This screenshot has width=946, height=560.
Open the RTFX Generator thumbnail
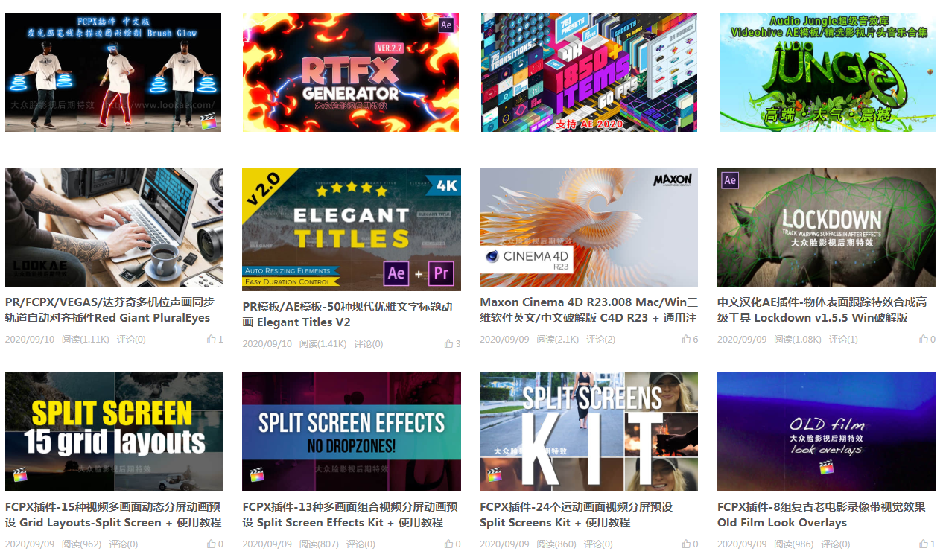(351, 72)
